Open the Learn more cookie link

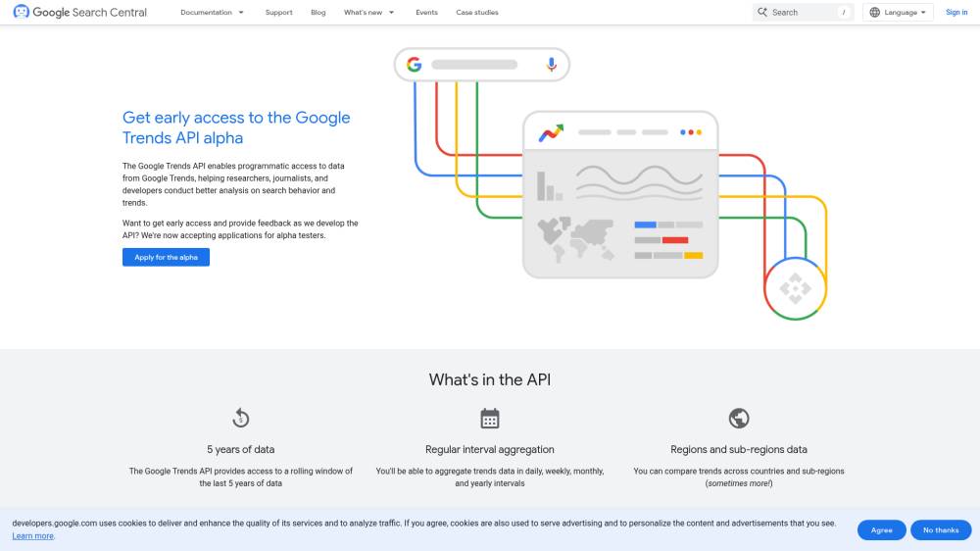[x=32, y=536]
